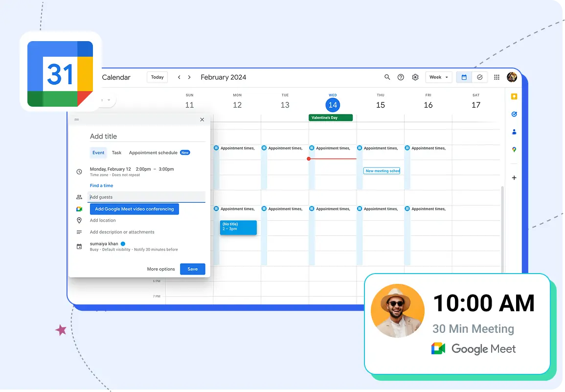Click the description lines icon
Screen dimensions: 565x392
[x=79, y=232]
